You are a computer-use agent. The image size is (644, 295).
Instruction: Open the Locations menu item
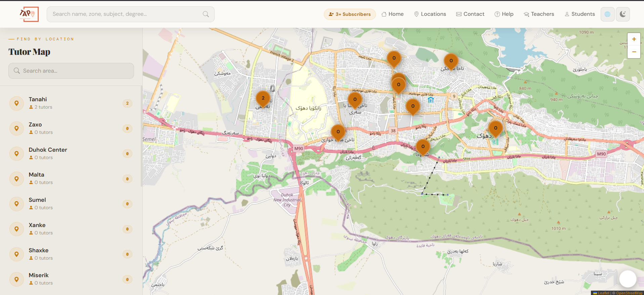tap(430, 14)
